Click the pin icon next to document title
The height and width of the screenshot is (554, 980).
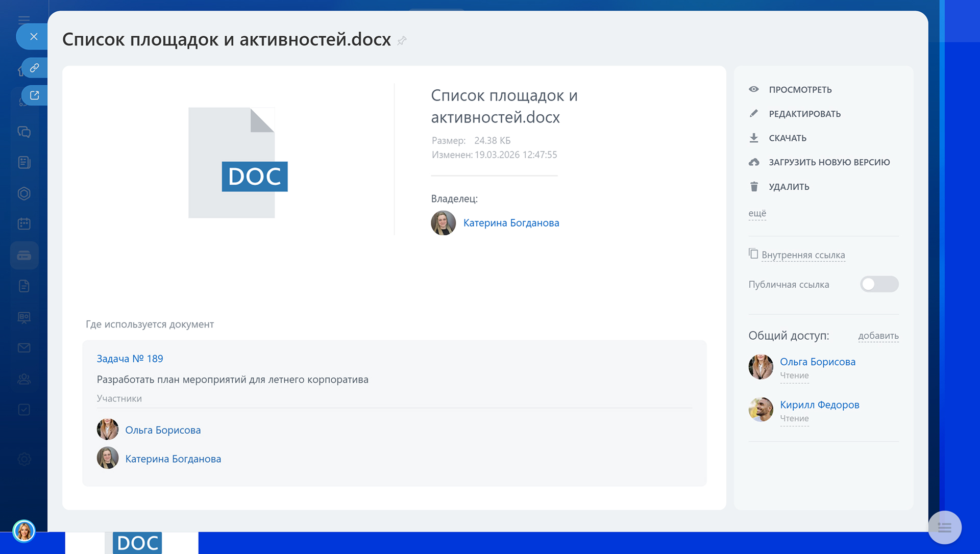coord(402,41)
